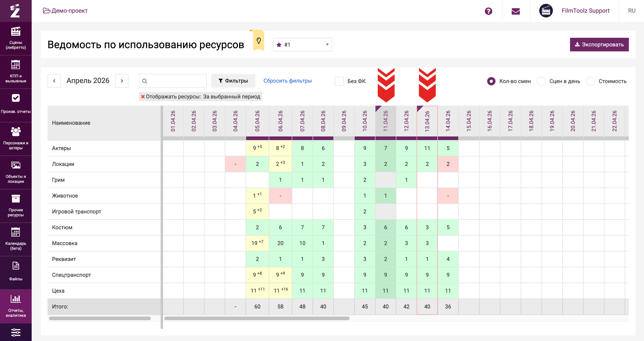
Task: Open the Сцены (либретто) sidebar section
Action: [16, 38]
